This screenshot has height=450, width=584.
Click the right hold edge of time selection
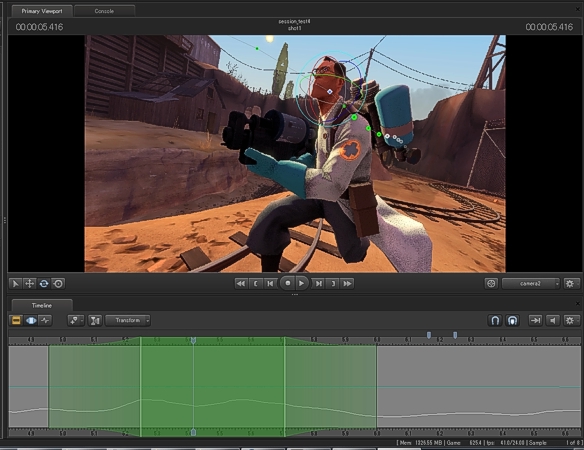pos(285,387)
